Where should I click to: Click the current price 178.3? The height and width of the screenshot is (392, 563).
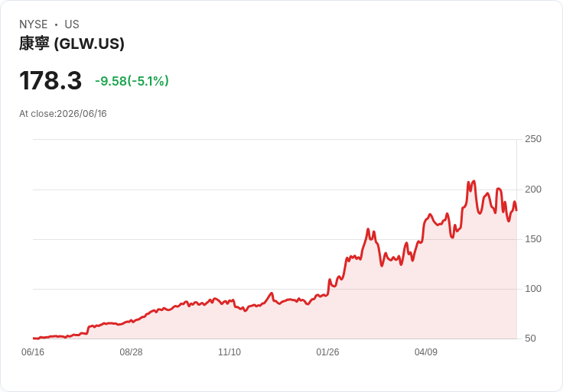point(50,80)
